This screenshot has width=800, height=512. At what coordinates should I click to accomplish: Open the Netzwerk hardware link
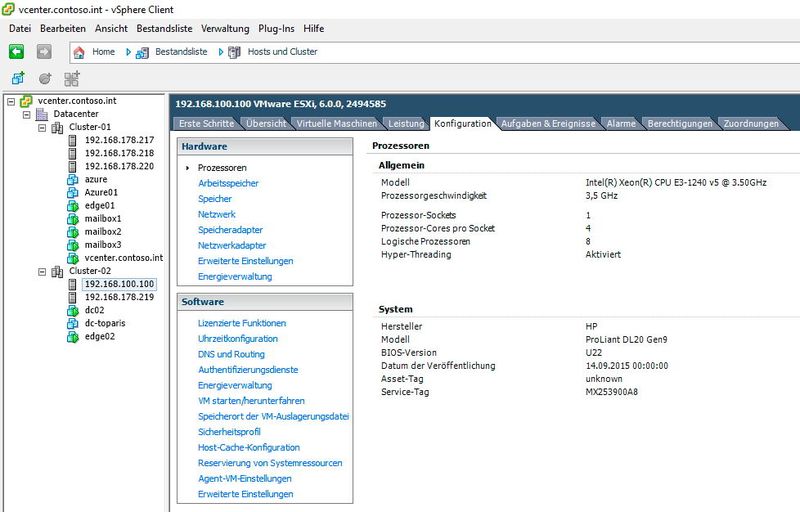click(x=217, y=215)
